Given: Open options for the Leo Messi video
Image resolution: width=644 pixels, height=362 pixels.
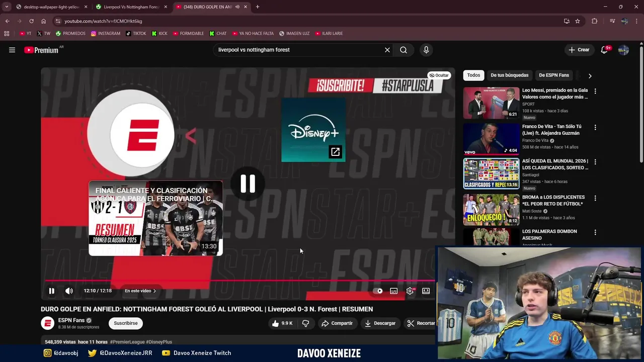Looking at the screenshot, I should (595, 92).
